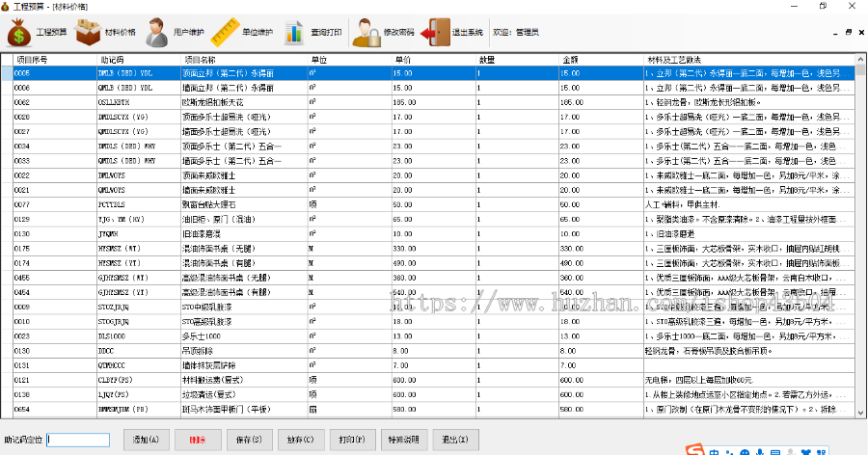868x455 pixels.
Task: Select the row cell 0654
Action: coord(55,409)
